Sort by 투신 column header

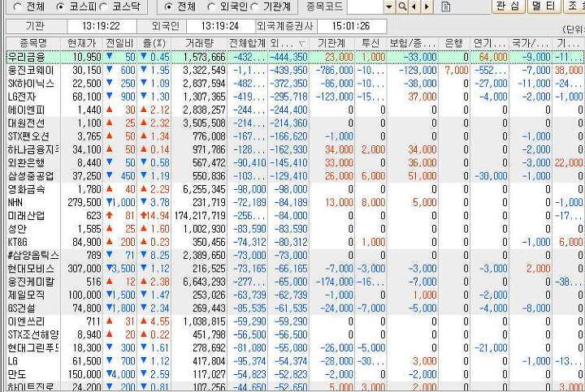click(370, 43)
